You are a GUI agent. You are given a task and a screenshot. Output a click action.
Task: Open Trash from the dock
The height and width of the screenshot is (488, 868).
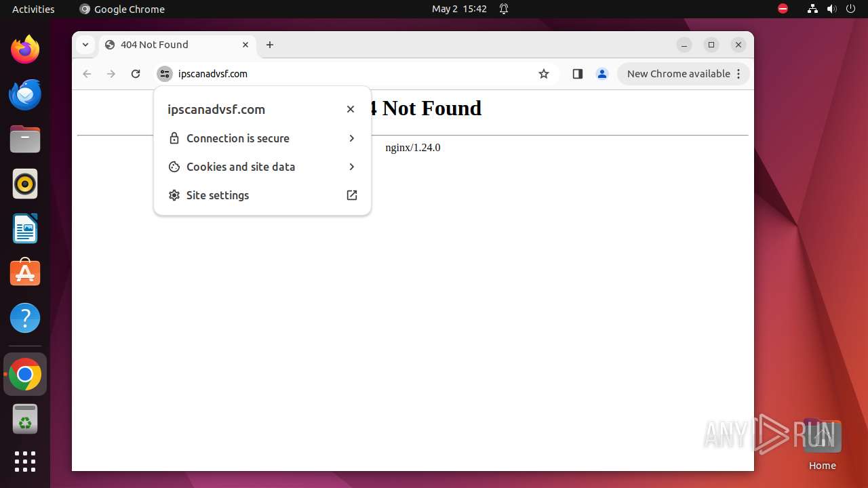click(x=25, y=419)
